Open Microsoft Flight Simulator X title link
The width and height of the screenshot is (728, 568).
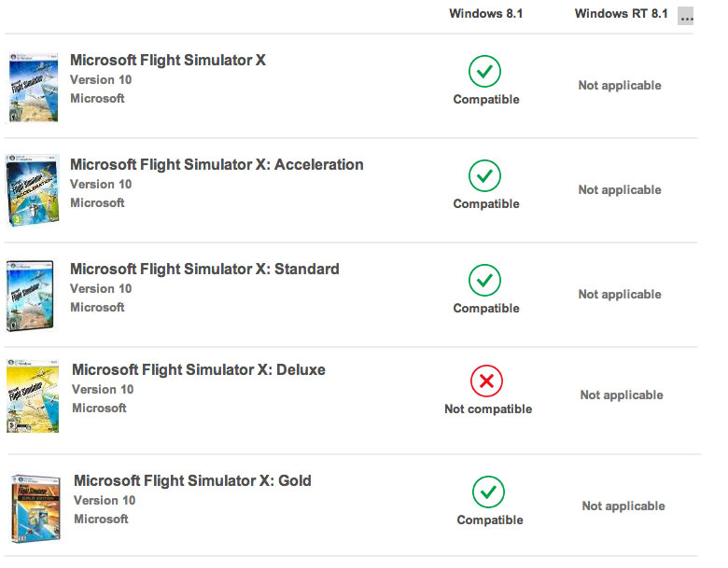pyautogui.click(x=168, y=61)
